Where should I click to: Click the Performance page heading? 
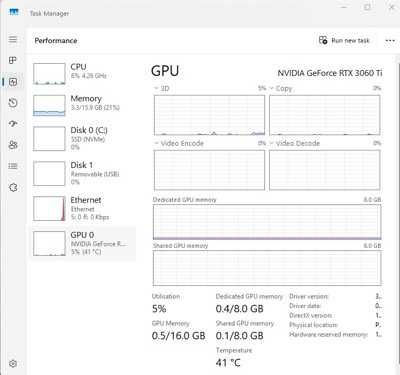pyautogui.click(x=56, y=41)
